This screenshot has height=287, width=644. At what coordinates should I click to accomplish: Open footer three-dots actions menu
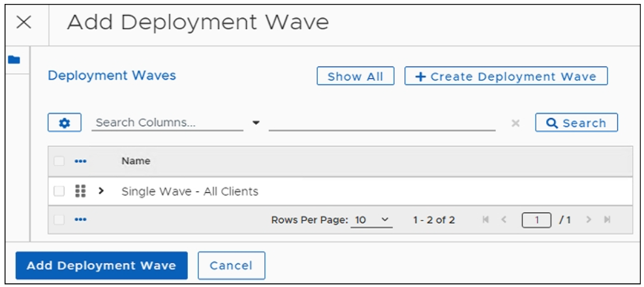(x=80, y=220)
